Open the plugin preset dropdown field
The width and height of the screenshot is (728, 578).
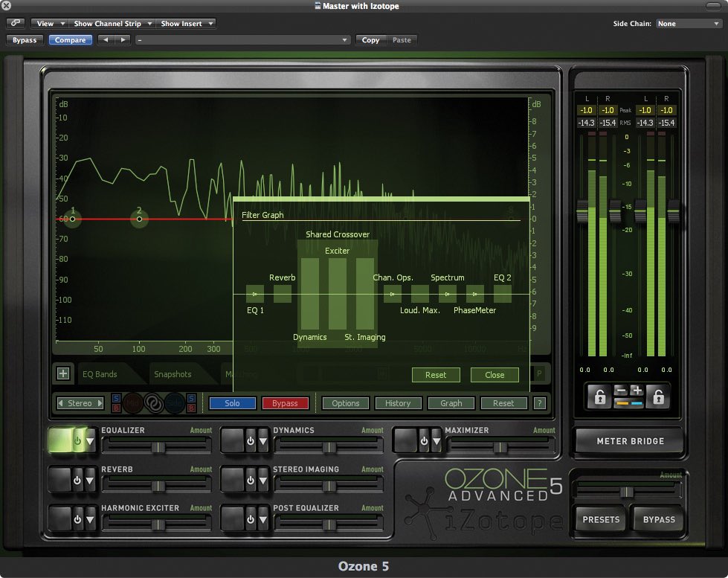pos(243,40)
